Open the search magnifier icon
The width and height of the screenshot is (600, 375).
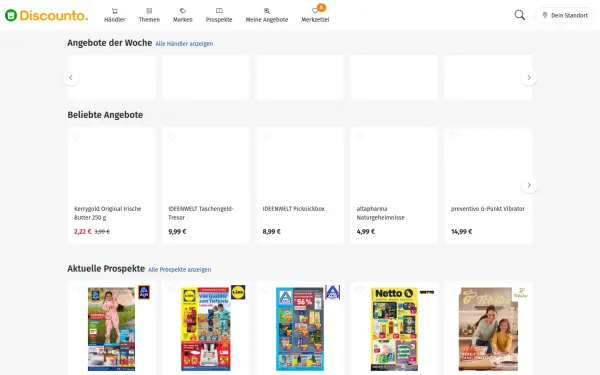[520, 15]
